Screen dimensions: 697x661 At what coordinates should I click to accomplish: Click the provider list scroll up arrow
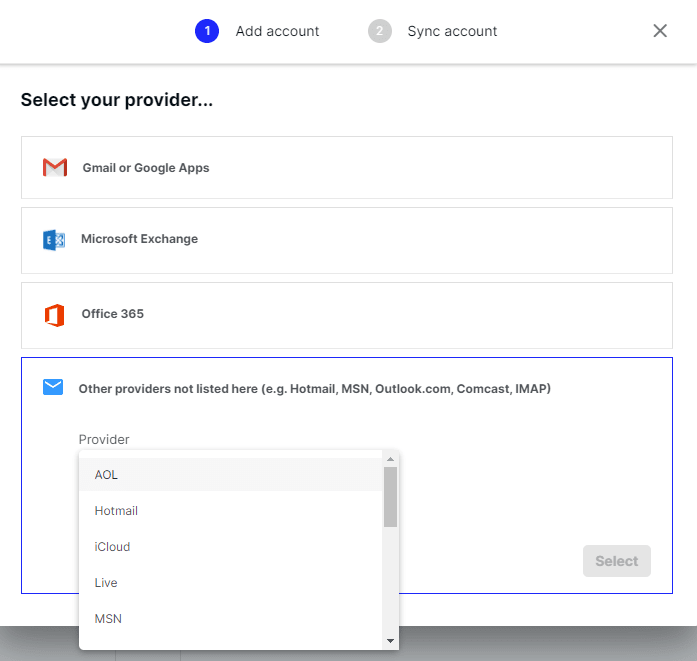point(390,459)
